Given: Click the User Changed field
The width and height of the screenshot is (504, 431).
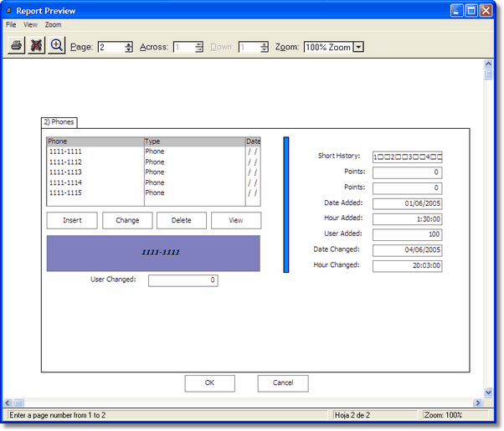Looking at the screenshot, I should [x=183, y=280].
